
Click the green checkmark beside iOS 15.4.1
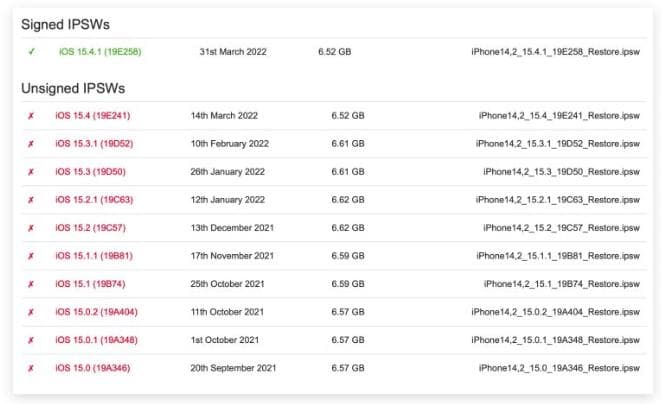(32, 52)
